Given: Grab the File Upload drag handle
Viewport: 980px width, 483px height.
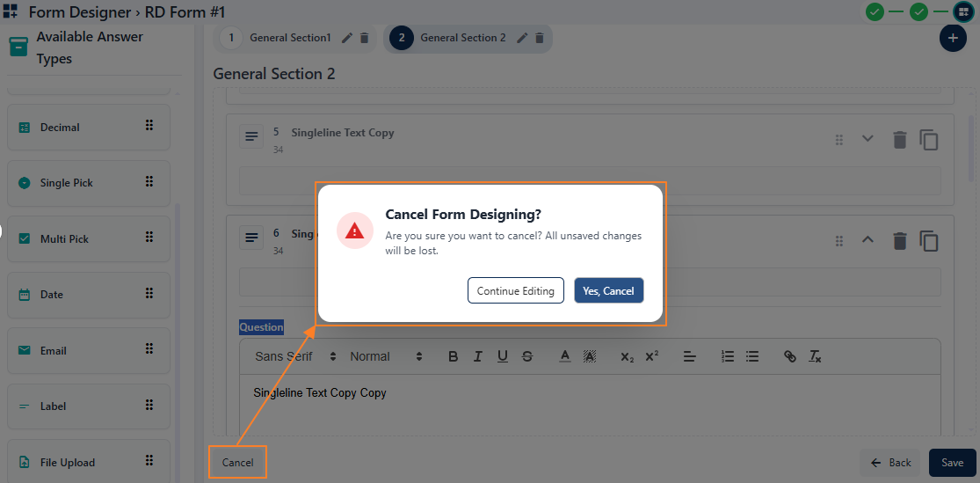Looking at the screenshot, I should click(149, 460).
